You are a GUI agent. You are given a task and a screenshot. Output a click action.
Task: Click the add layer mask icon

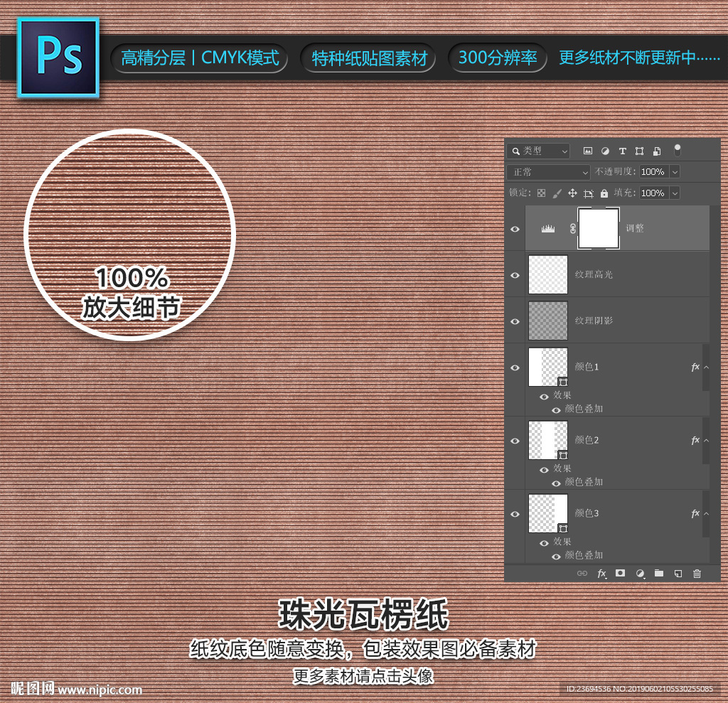[x=620, y=573]
